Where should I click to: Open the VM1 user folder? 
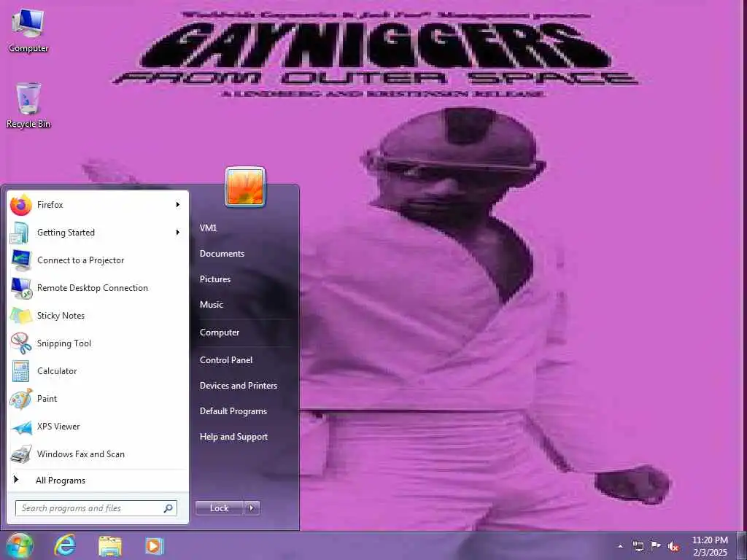click(208, 228)
